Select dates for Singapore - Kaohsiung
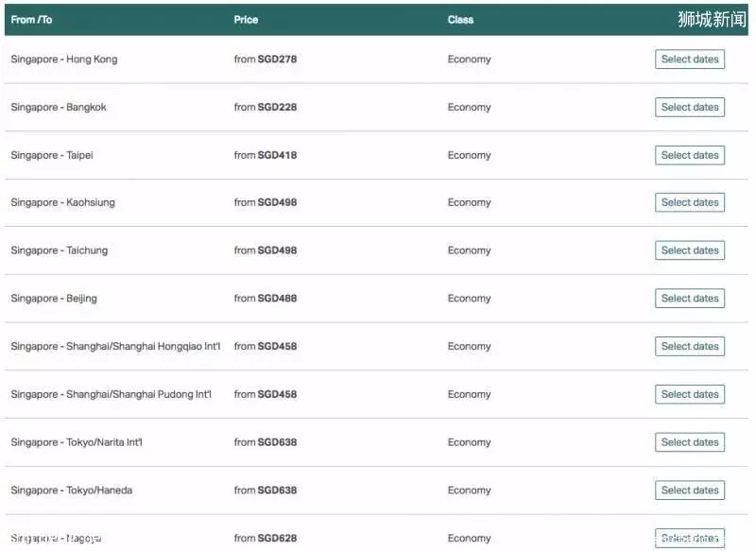The width and height of the screenshot is (756, 551). click(x=690, y=202)
